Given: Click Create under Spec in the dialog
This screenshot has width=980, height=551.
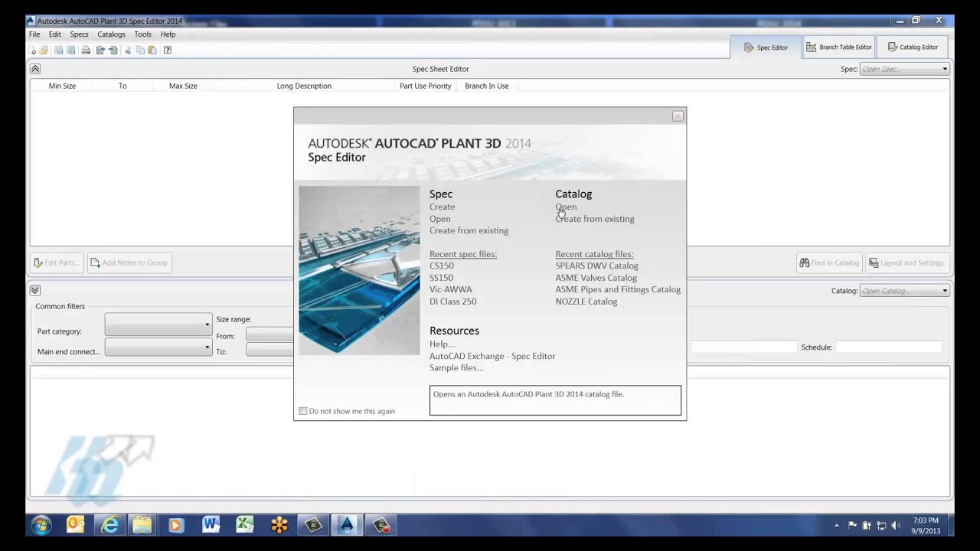Looking at the screenshot, I should coord(443,207).
